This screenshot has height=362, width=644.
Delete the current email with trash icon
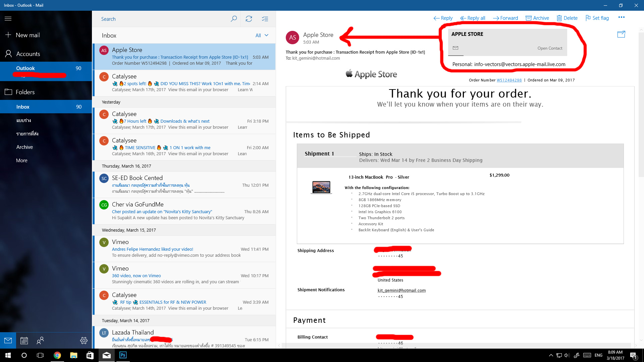[567, 18]
